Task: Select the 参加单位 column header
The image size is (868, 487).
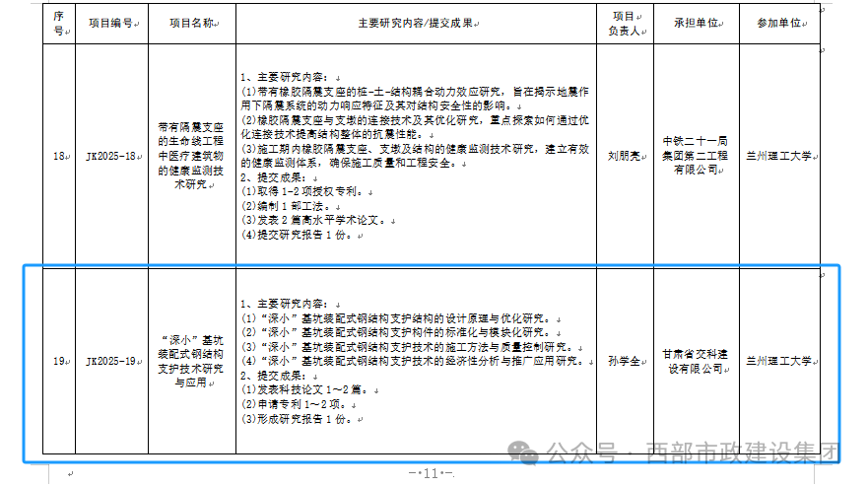Action: click(779, 24)
